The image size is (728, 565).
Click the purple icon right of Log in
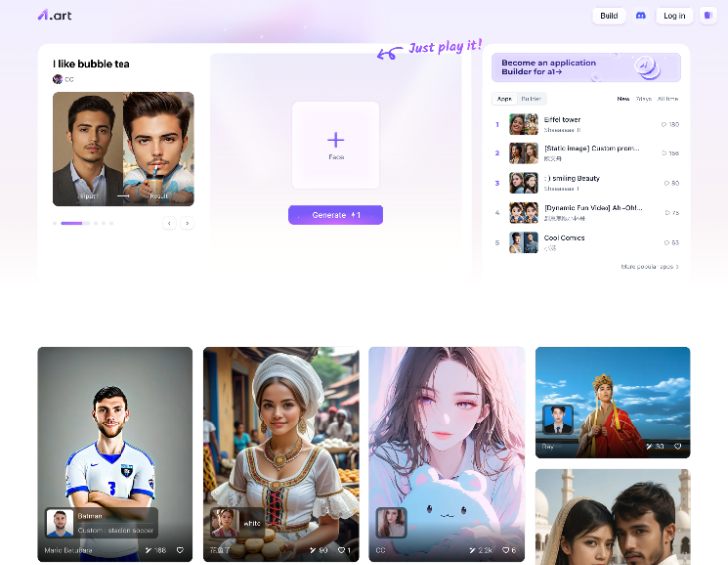(708, 16)
